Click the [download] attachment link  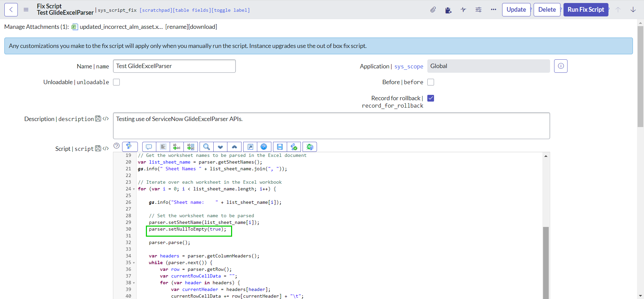click(x=203, y=27)
